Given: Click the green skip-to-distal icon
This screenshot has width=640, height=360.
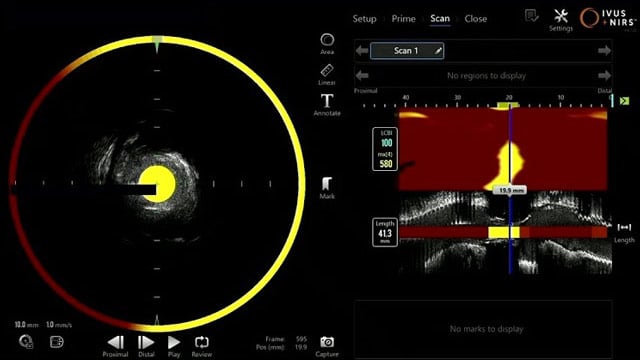Looking at the screenshot, I should pos(624,100).
